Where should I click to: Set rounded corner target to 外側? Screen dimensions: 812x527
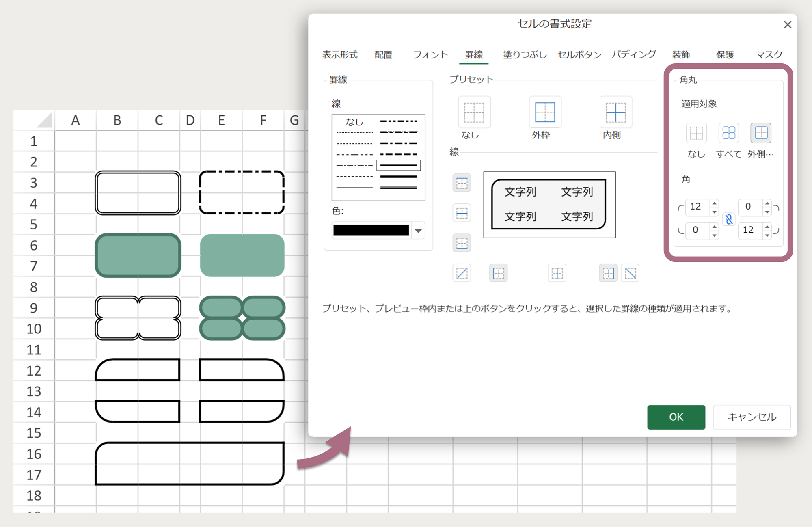(x=761, y=133)
